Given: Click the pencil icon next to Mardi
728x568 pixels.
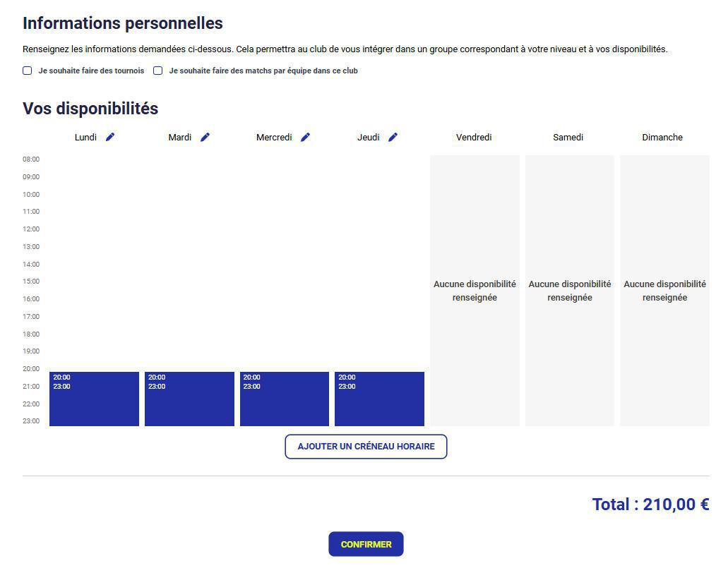Looking at the screenshot, I should point(205,137).
